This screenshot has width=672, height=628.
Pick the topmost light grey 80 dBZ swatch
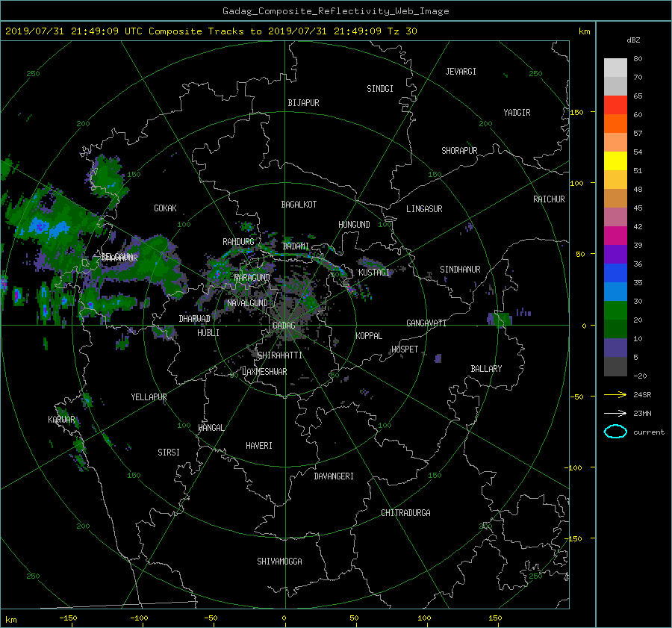(x=615, y=67)
